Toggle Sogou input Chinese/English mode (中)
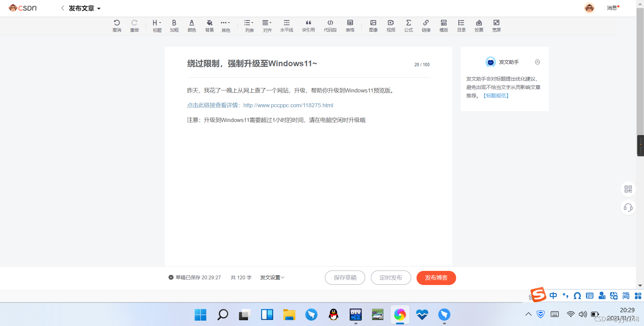Screen dimensions: 644x326 tap(553, 296)
